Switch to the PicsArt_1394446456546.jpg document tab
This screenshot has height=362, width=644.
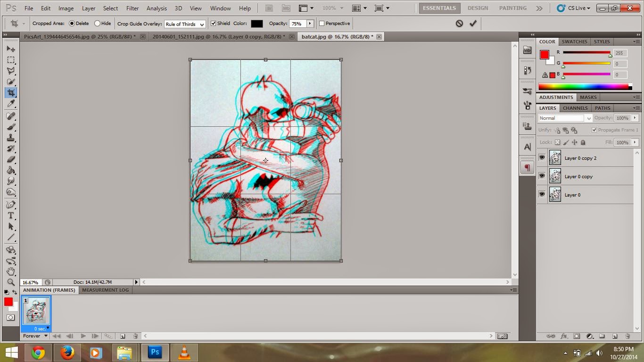pos(80,37)
